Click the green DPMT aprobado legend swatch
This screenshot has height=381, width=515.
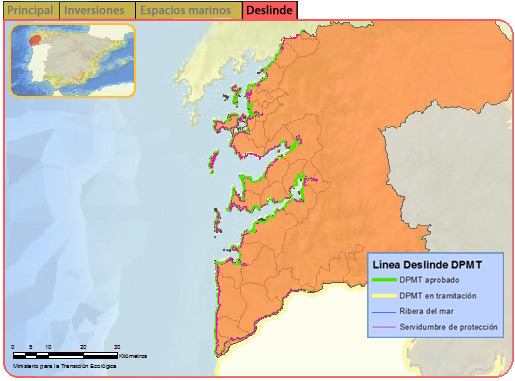tap(384, 280)
